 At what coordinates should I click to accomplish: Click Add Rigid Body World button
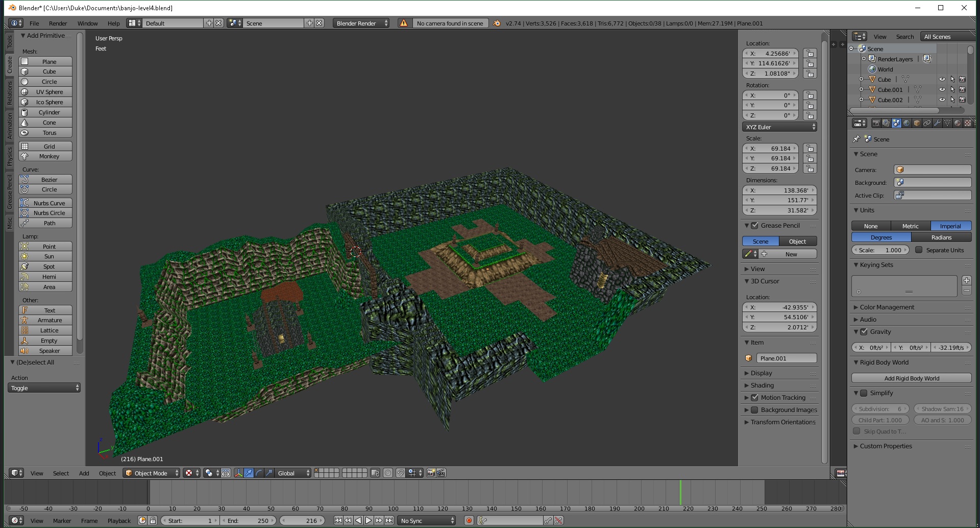[x=911, y=378]
